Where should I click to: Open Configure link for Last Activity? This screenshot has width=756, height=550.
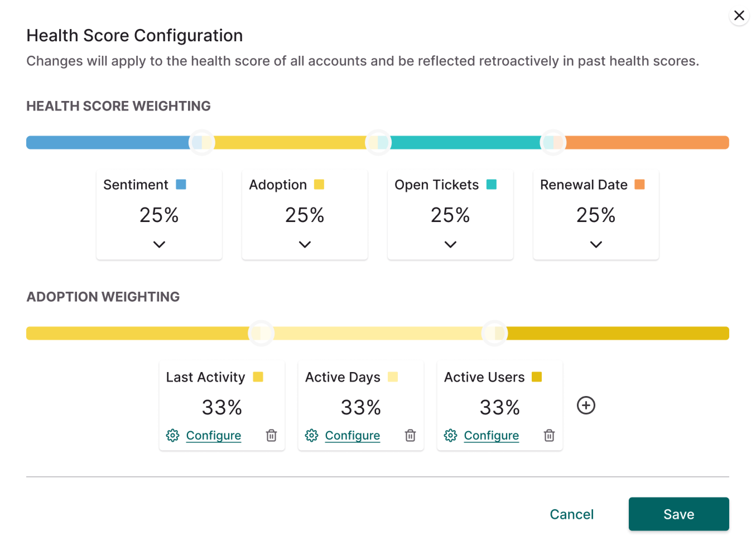(x=213, y=435)
